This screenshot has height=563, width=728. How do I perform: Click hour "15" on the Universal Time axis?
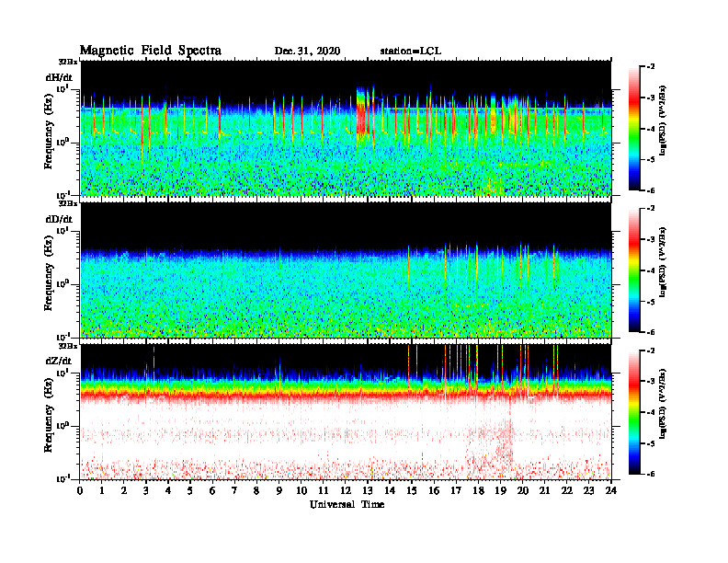click(x=412, y=490)
